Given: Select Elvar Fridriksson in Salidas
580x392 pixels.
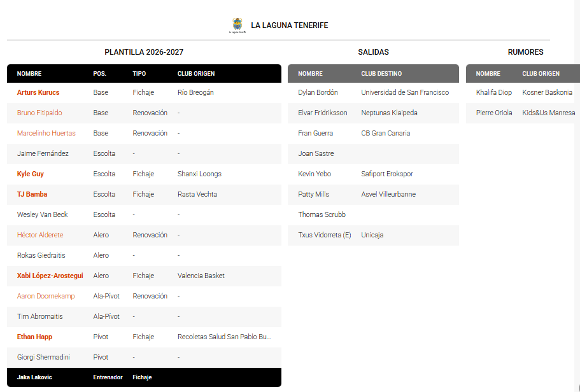Looking at the screenshot, I should (x=323, y=113).
